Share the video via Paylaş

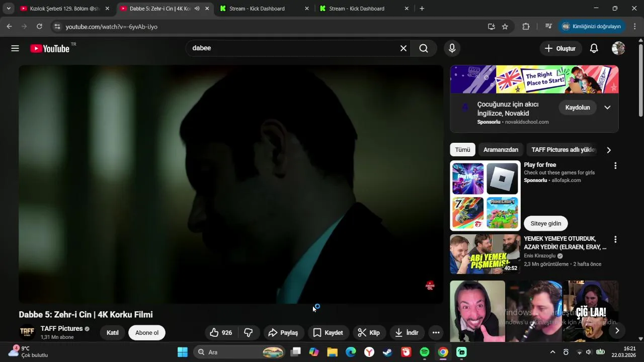click(x=284, y=333)
